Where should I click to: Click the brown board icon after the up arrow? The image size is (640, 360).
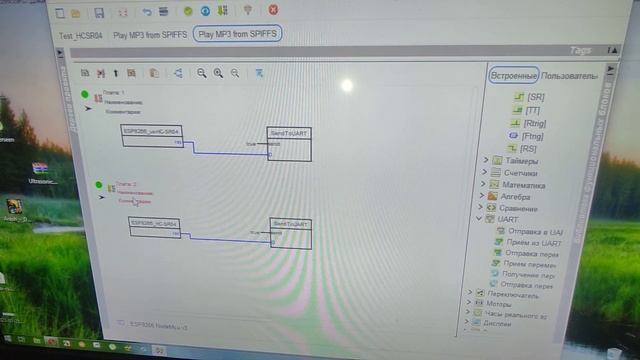tap(131, 73)
